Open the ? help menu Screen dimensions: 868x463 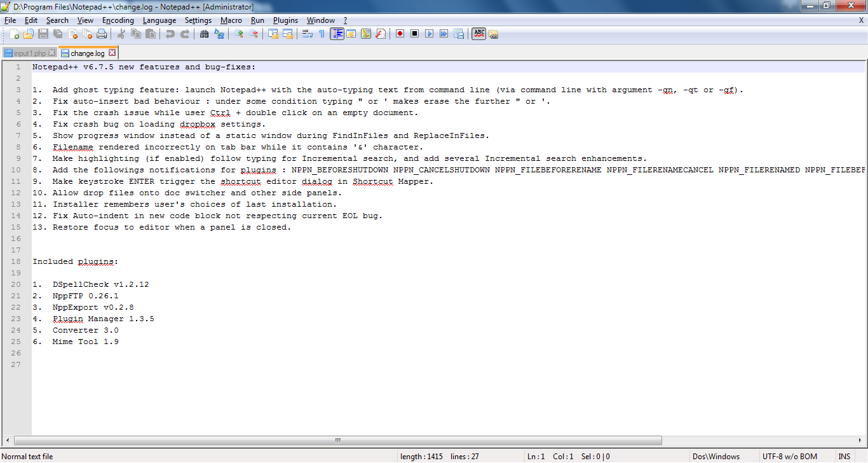click(345, 20)
